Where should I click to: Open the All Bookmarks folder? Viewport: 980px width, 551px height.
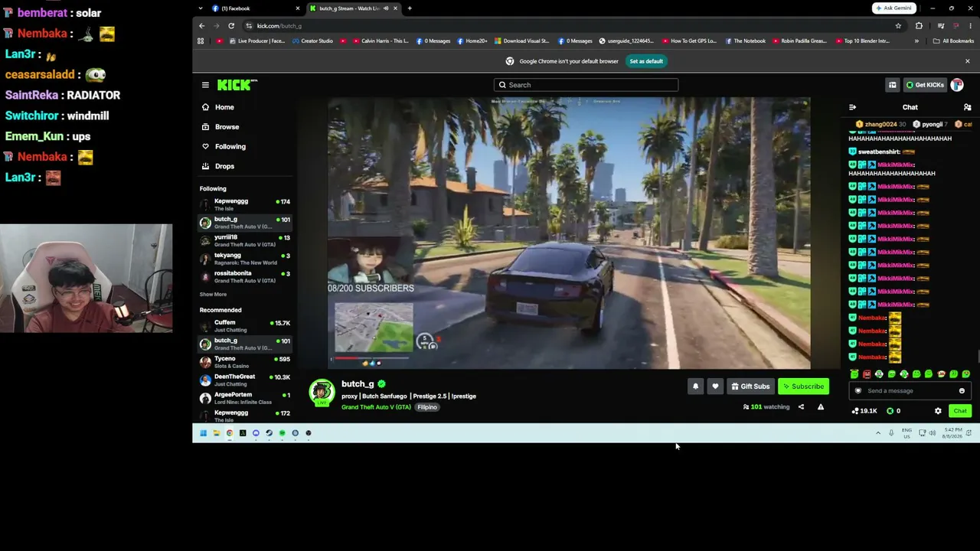(953, 41)
